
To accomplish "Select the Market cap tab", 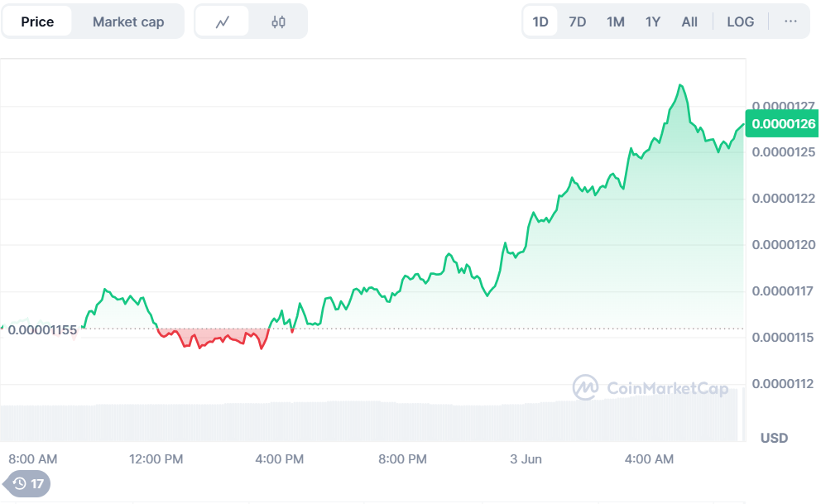I will pos(128,22).
